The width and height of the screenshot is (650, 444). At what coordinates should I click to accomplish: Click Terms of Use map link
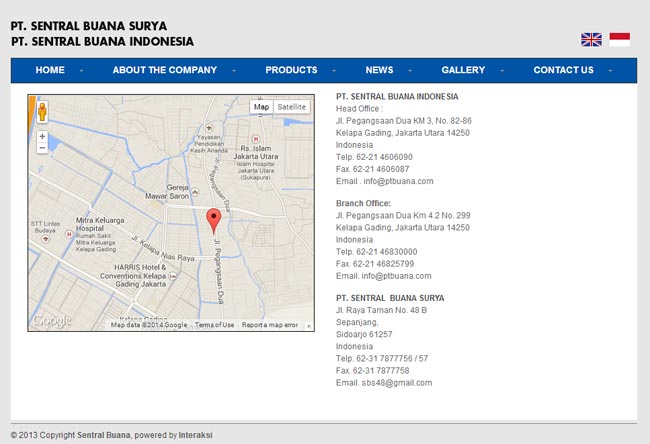pos(214,325)
